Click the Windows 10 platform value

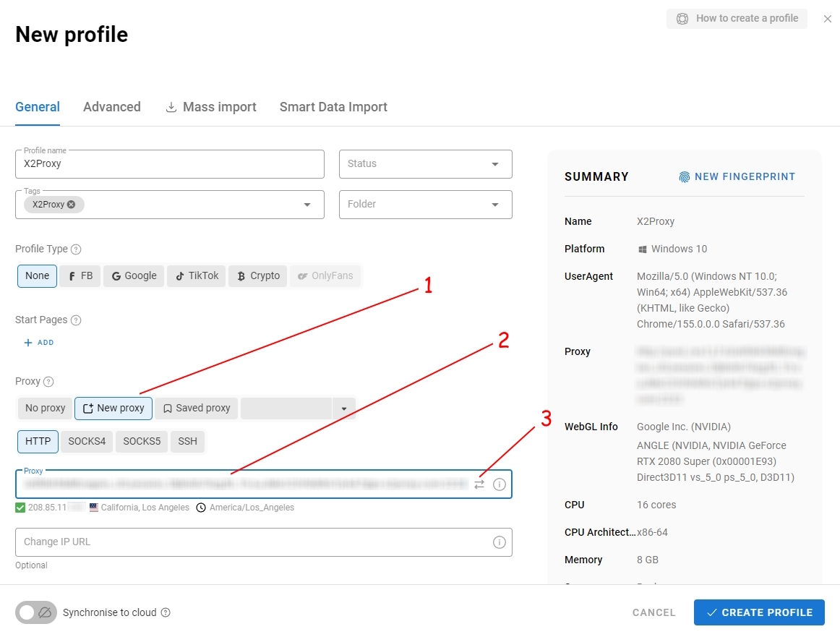[672, 249]
